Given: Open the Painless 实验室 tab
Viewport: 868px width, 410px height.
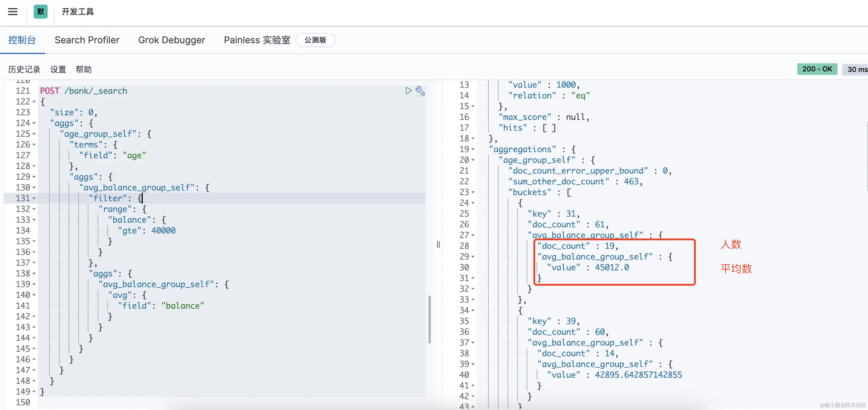Looking at the screenshot, I should tap(257, 40).
